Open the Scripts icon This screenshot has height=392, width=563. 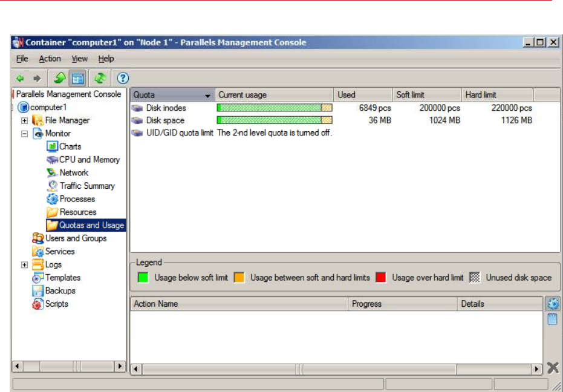[37, 304]
